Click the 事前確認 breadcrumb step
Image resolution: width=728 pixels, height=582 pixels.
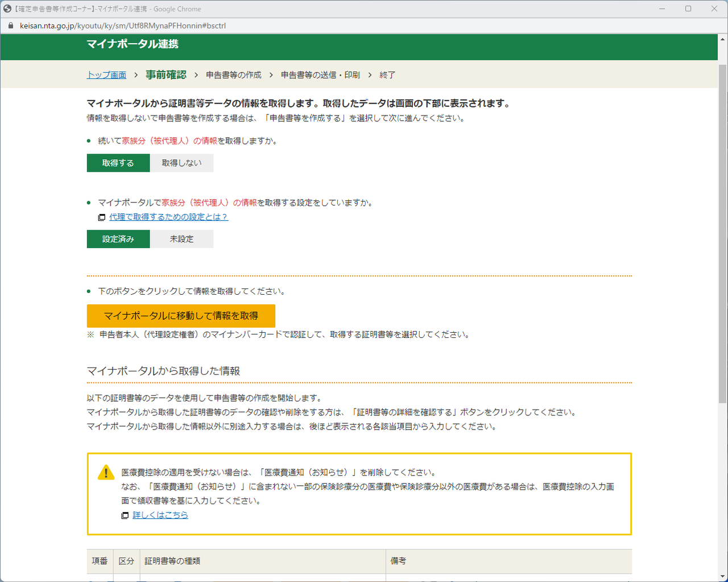(166, 75)
